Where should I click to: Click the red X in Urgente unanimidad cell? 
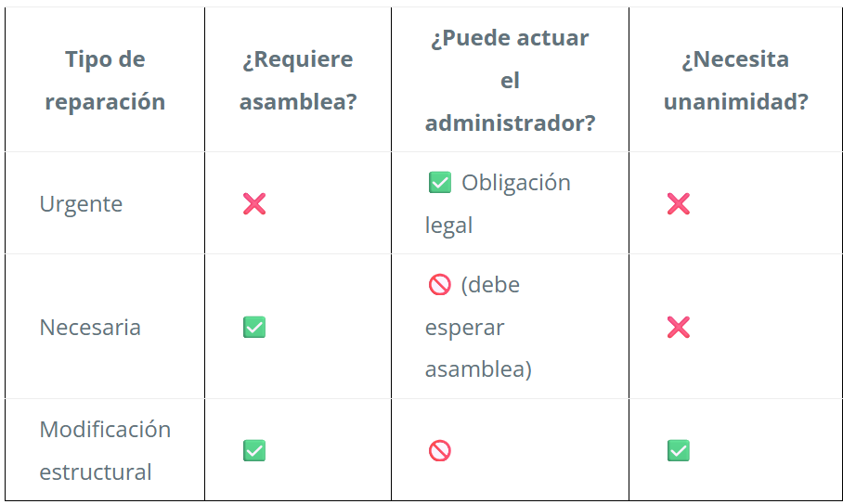(x=679, y=203)
